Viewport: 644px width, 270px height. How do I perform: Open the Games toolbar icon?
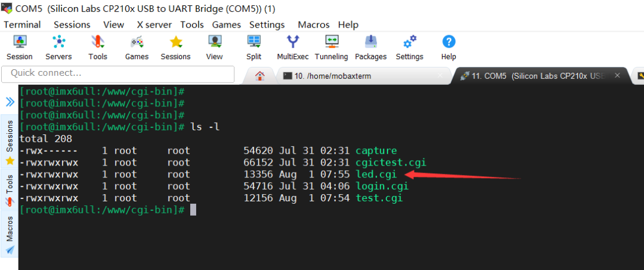tap(137, 42)
